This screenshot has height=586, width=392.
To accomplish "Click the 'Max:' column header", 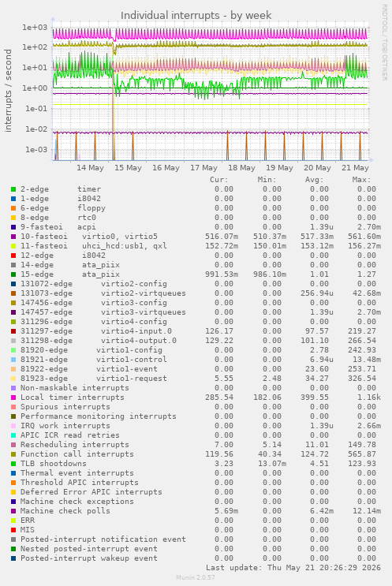I will coord(361,180).
